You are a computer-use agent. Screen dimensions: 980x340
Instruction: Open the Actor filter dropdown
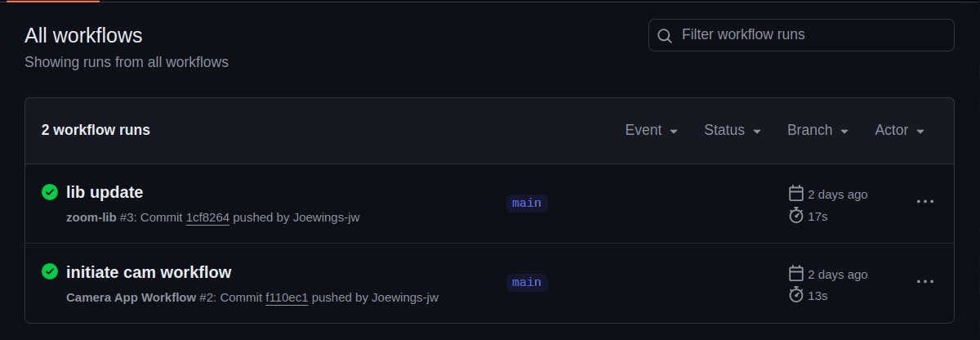pyautogui.click(x=898, y=130)
